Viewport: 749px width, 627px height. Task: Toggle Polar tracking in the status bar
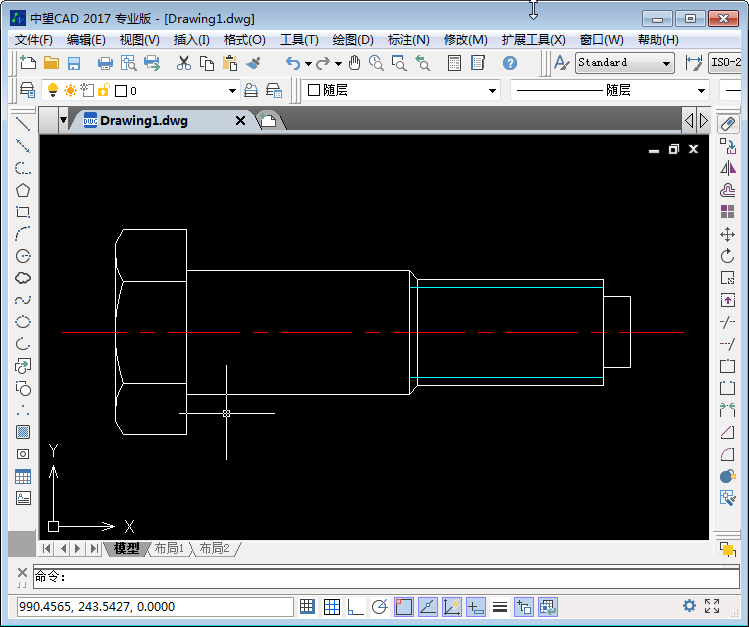pyautogui.click(x=379, y=606)
